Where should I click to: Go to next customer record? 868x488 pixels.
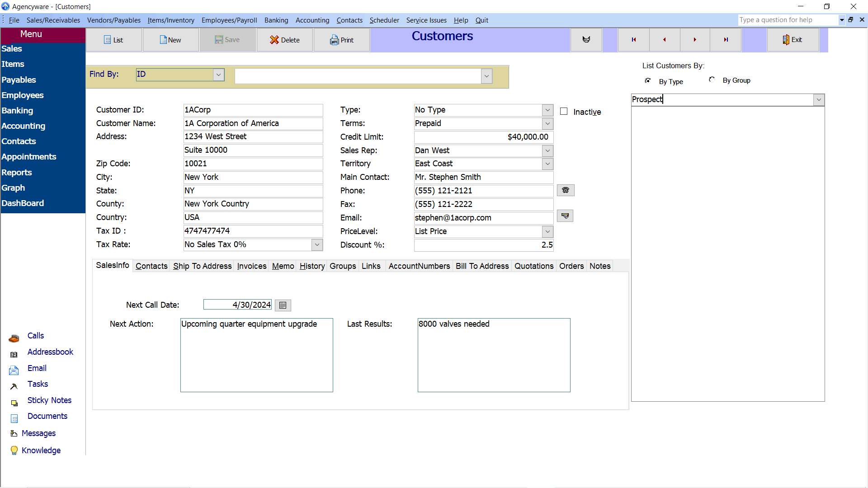[695, 40]
